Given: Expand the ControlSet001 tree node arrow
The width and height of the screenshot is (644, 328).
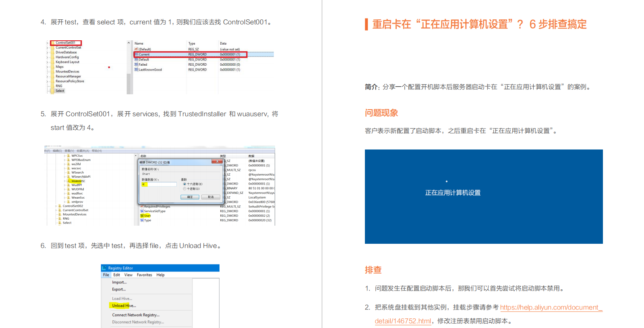Looking at the screenshot, I should [x=47, y=43].
